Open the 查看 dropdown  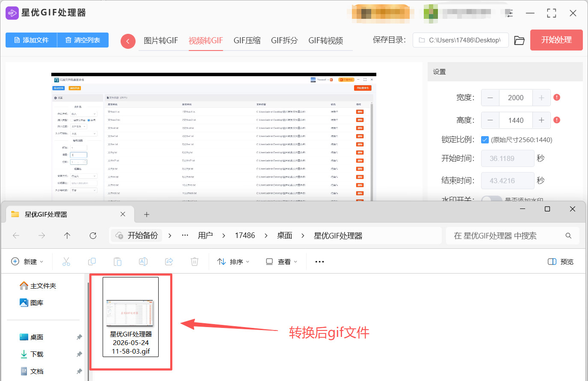click(x=281, y=262)
